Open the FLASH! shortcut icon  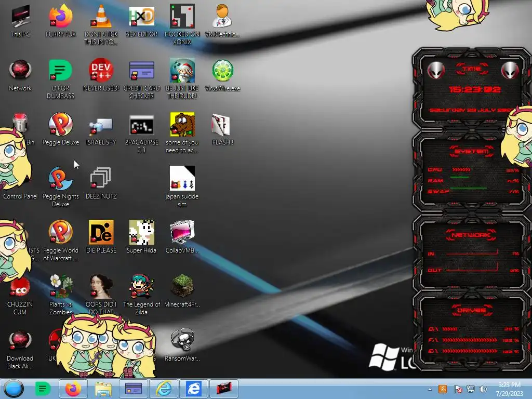[222, 129]
